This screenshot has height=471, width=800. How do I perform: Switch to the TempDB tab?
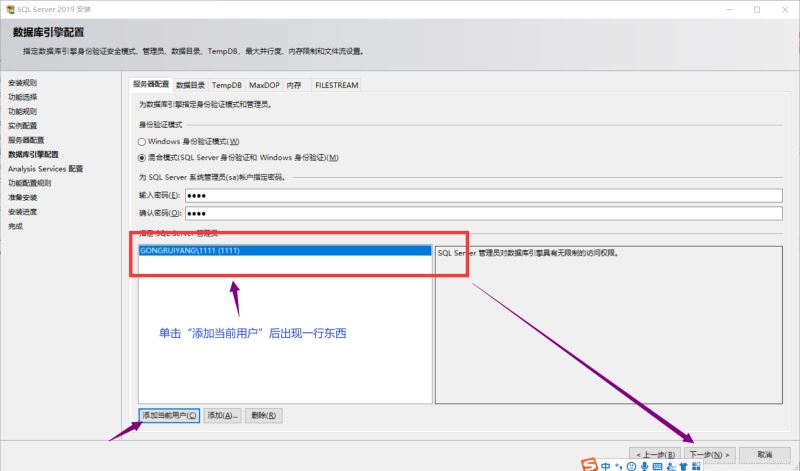(227, 85)
